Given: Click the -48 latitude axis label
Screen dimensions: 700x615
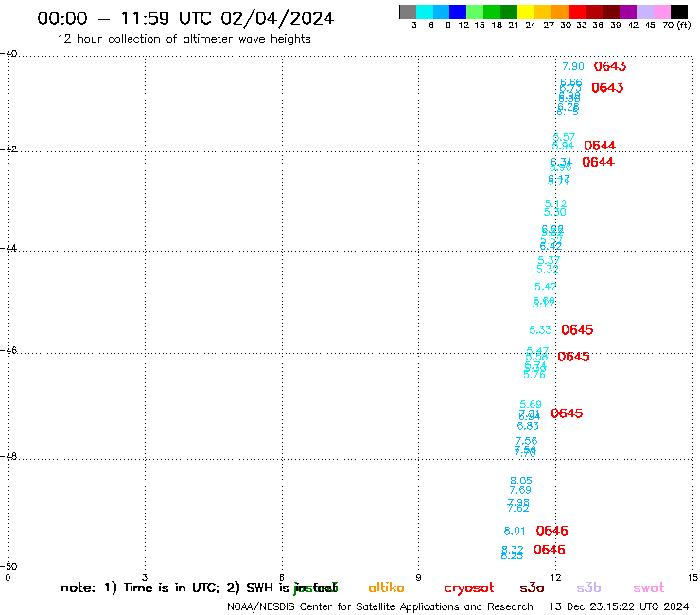Looking at the screenshot, I should (x=9, y=456).
